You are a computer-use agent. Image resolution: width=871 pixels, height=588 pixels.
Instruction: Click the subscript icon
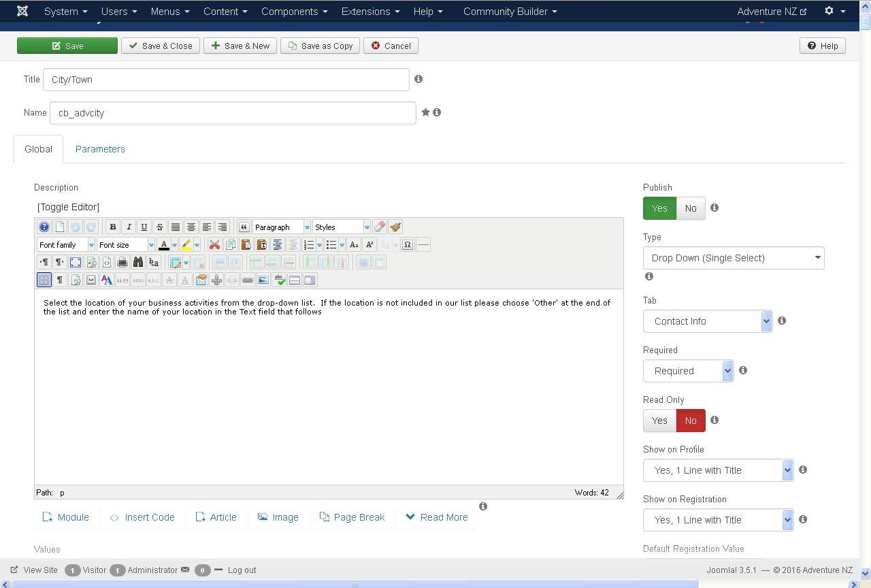pyautogui.click(x=354, y=244)
